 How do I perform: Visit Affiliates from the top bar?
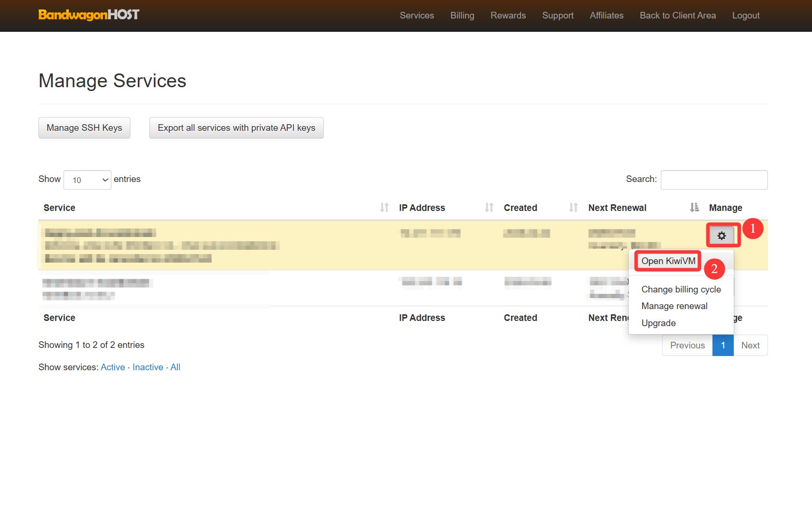click(607, 16)
